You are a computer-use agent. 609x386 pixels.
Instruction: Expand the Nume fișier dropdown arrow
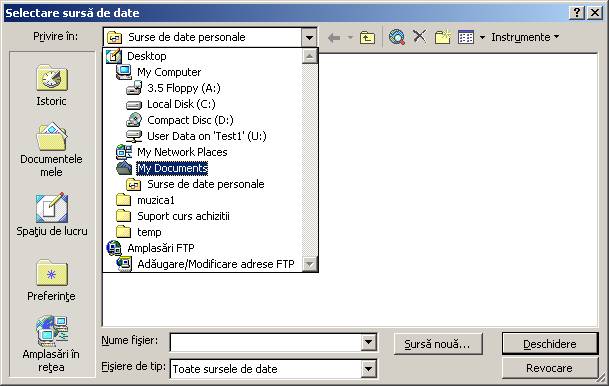pyautogui.click(x=368, y=343)
